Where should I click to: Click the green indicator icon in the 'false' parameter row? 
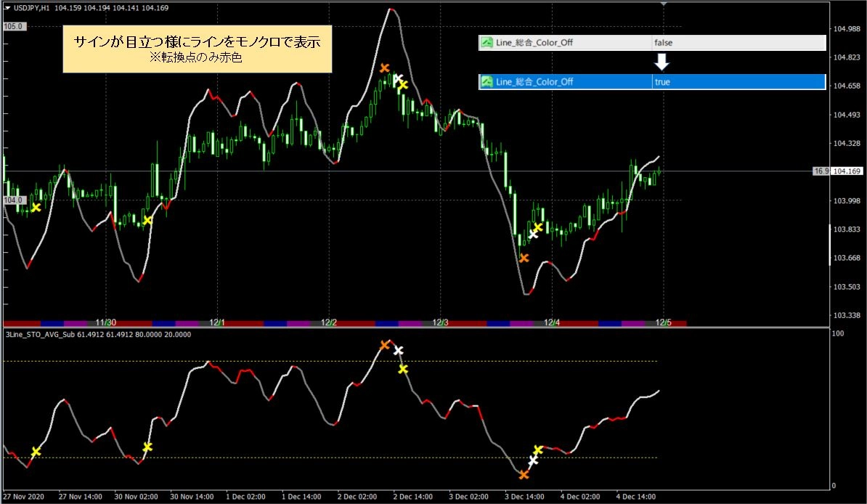coord(487,43)
